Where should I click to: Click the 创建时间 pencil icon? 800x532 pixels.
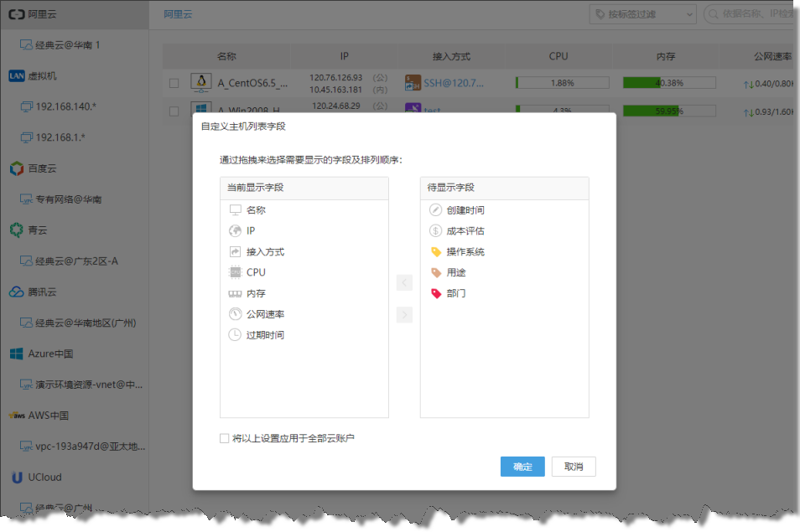(x=435, y=210)
